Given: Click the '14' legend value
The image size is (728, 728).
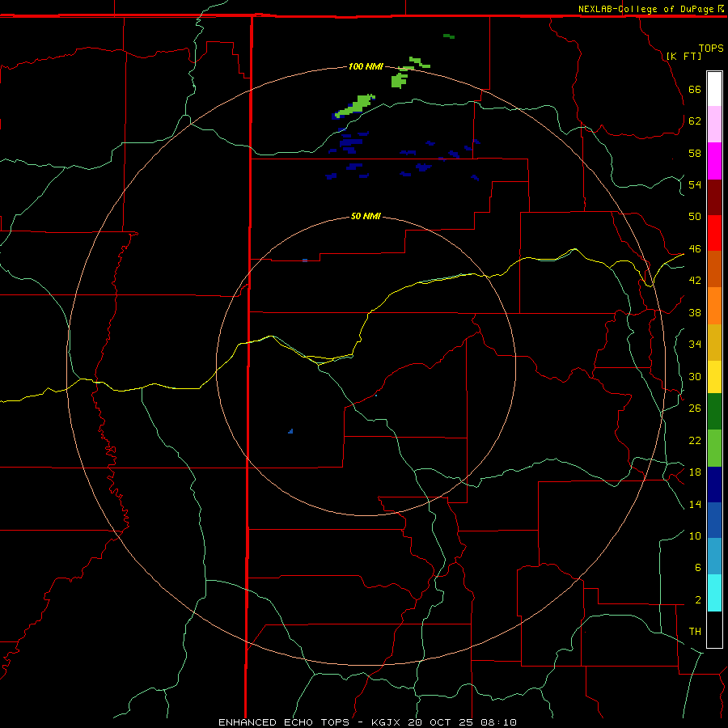Looking at the screenshot, I should (x=695, y=504).
